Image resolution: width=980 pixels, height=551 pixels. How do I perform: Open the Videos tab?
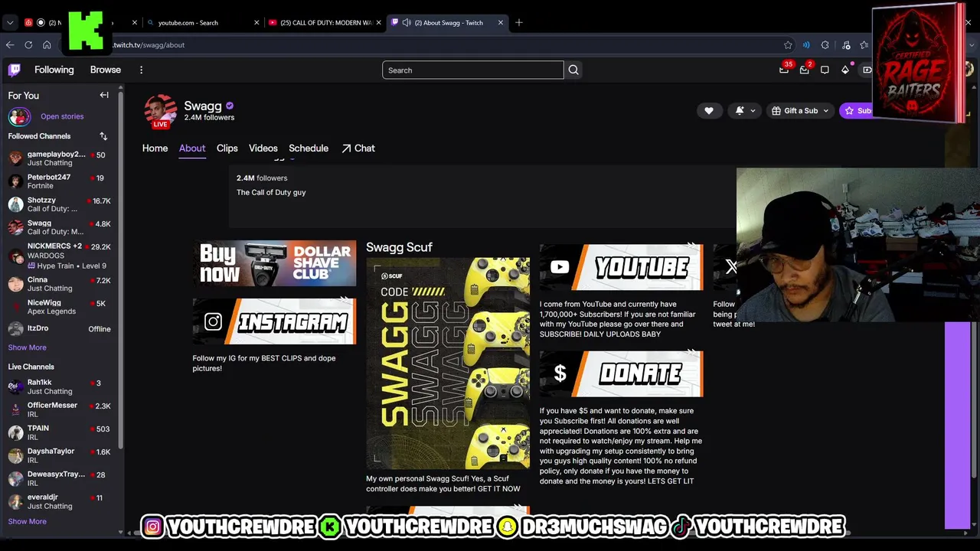click(263, 148)
